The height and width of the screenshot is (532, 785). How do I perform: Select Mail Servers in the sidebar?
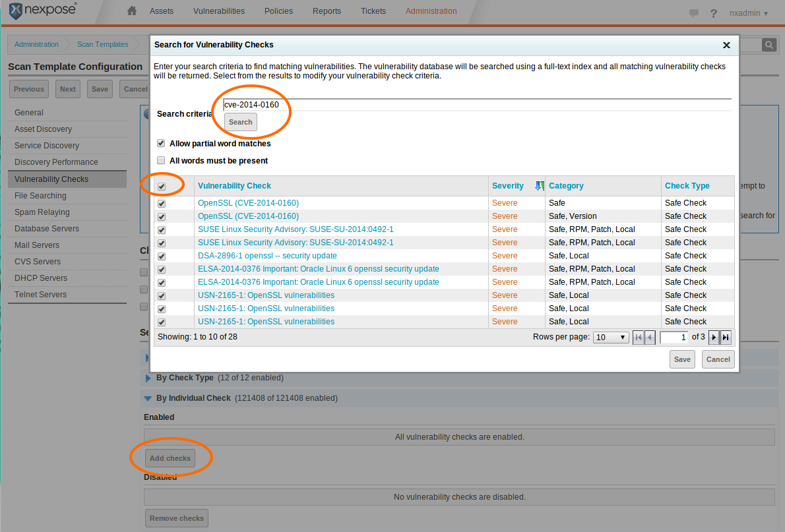(37, 245)
